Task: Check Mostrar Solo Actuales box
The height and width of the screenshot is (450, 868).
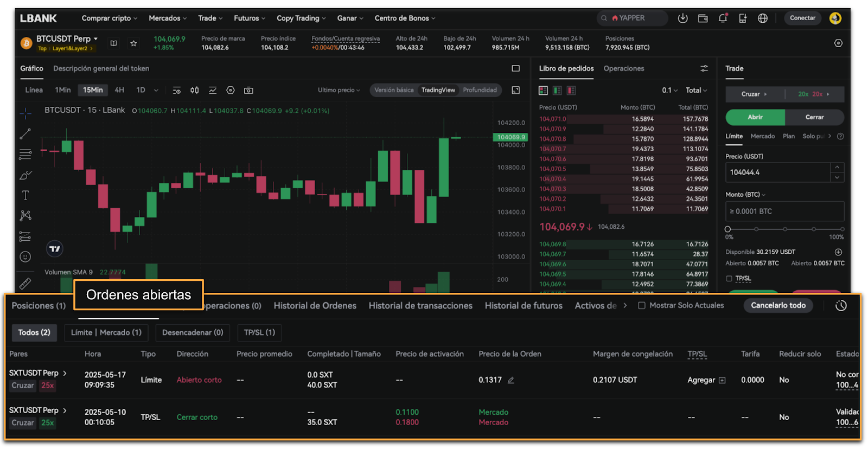Action: pyautogui.click(x=642, y=306)
